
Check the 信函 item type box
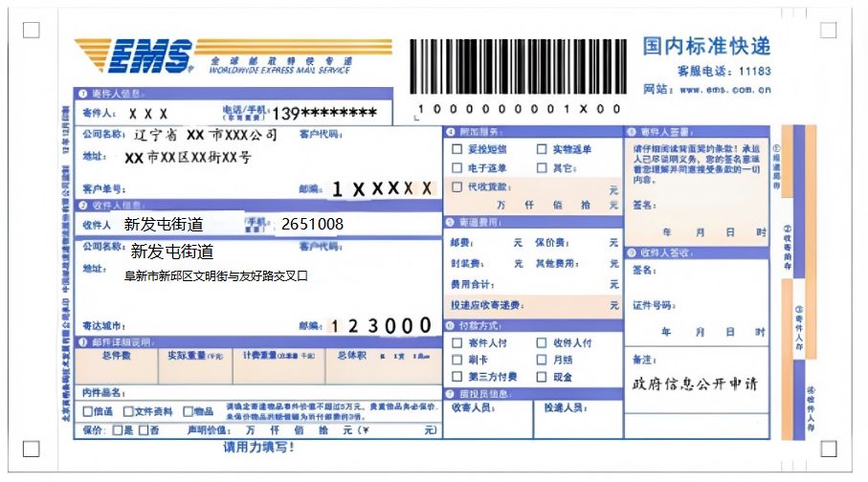pyautogui.click(x=87, y=411)
